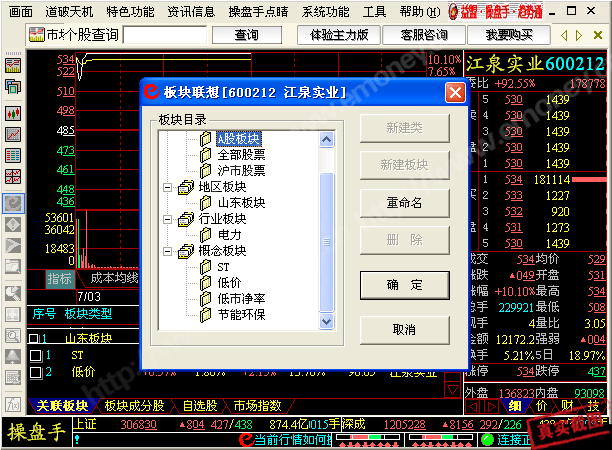Screen dimensions: 612x450
Task: Click the 电力 folder icon in tree
Action: tap(207, 234)
